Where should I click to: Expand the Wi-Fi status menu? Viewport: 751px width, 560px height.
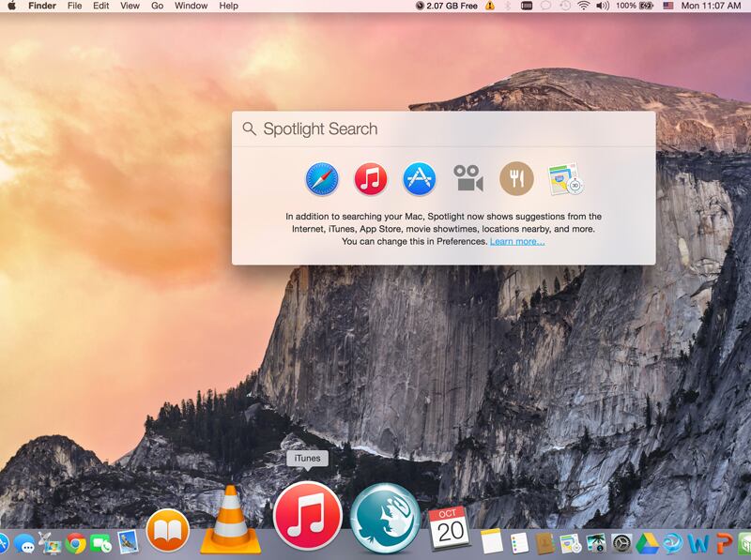click(x=583, y=6)
